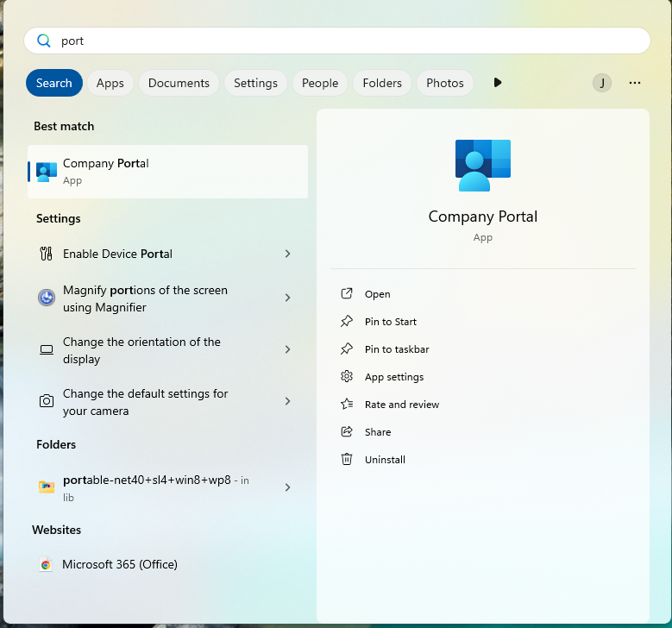Open Microsoft 365 (Office) website result
The image size is (672, 628).
(120, 564)
